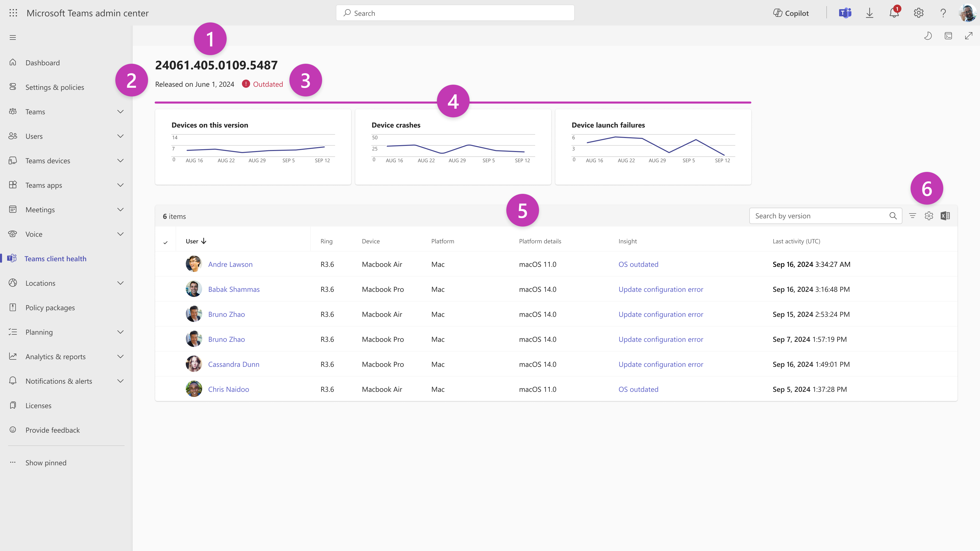The width and height of the screenshot is (980, 551).
Task: Expand the Voice nav section
Action: 120,234
